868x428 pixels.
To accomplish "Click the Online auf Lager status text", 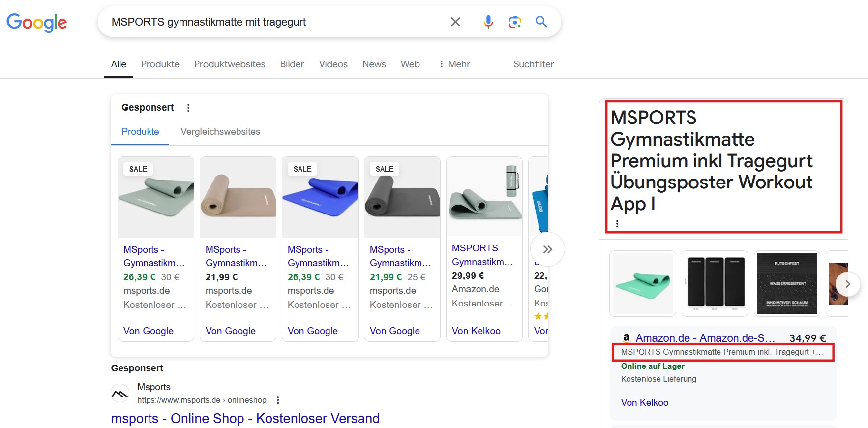I will [653, 366].
